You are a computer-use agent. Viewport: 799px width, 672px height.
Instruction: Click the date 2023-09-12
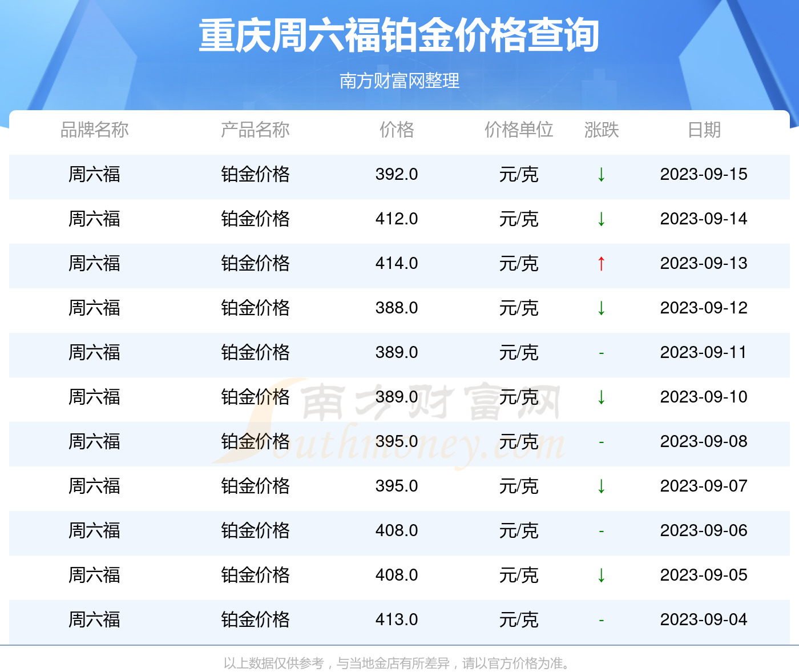point(704,308)
